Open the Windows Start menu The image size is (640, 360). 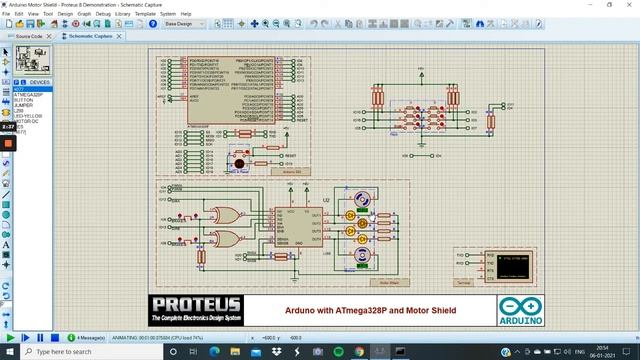[x=10, y=351]
